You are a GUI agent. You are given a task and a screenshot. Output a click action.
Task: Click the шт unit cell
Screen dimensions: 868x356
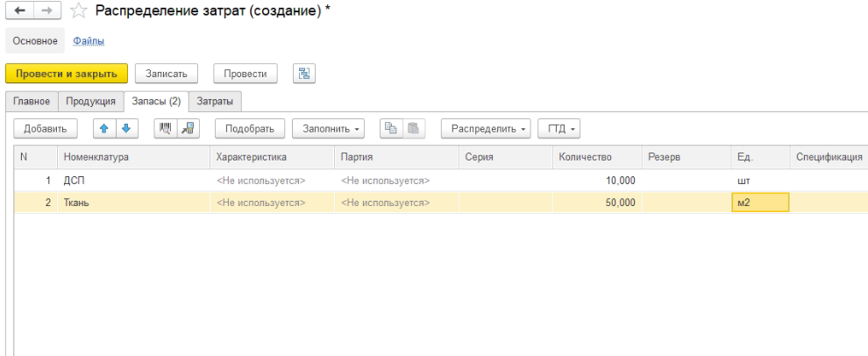point(760,181)
